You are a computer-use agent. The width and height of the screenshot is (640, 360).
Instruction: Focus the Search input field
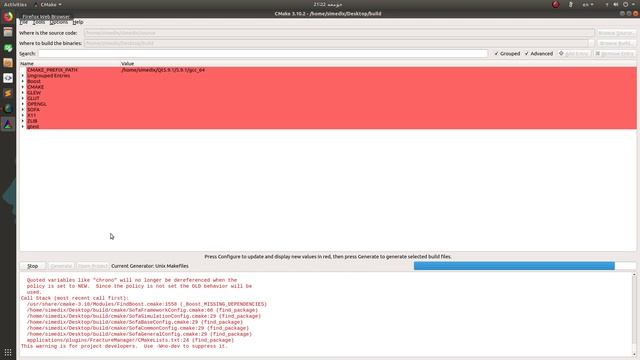coord(263,53)
